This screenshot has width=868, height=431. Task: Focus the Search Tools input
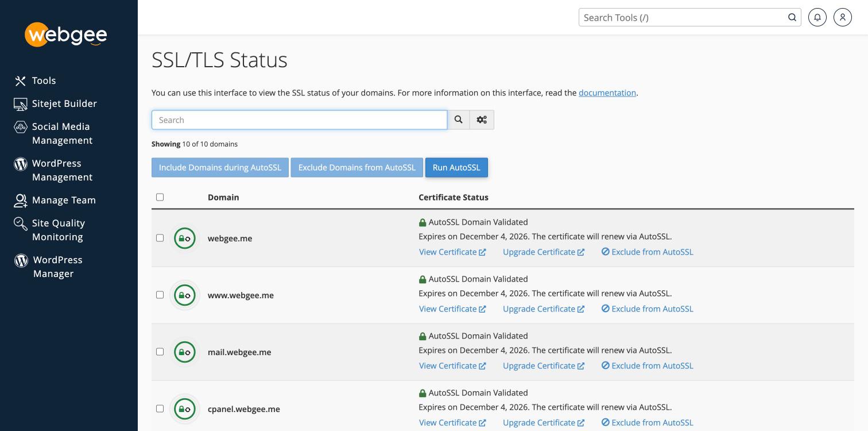click(683, 17)
